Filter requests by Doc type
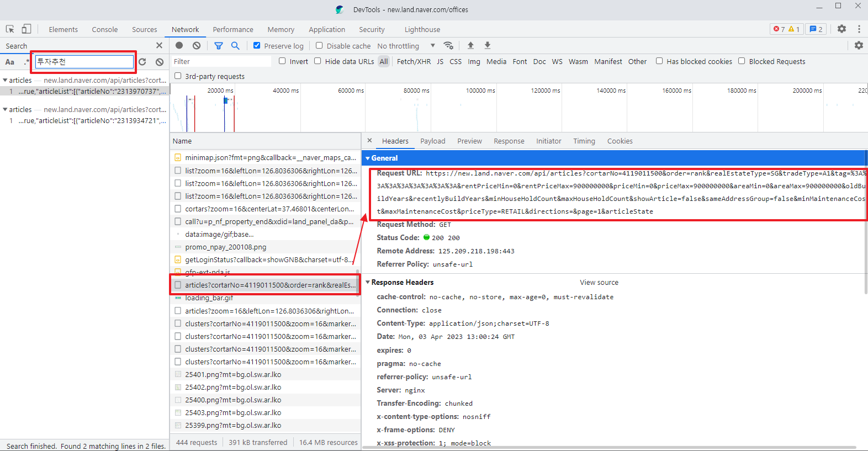The width and height of the screenshot is (868, 451). point(539,61)
